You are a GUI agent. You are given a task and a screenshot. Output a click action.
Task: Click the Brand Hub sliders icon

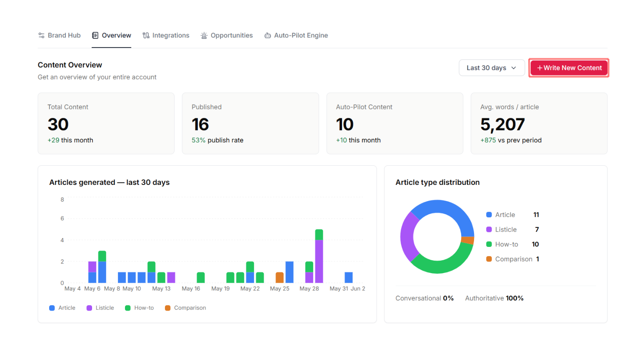pos(41,35)
